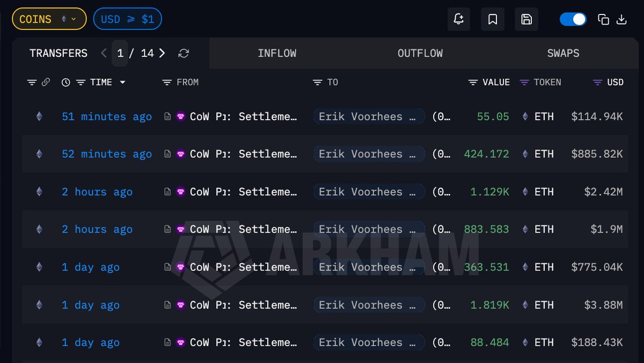
Task: Click the 1.819K value cell
Action: click(490, 304)
